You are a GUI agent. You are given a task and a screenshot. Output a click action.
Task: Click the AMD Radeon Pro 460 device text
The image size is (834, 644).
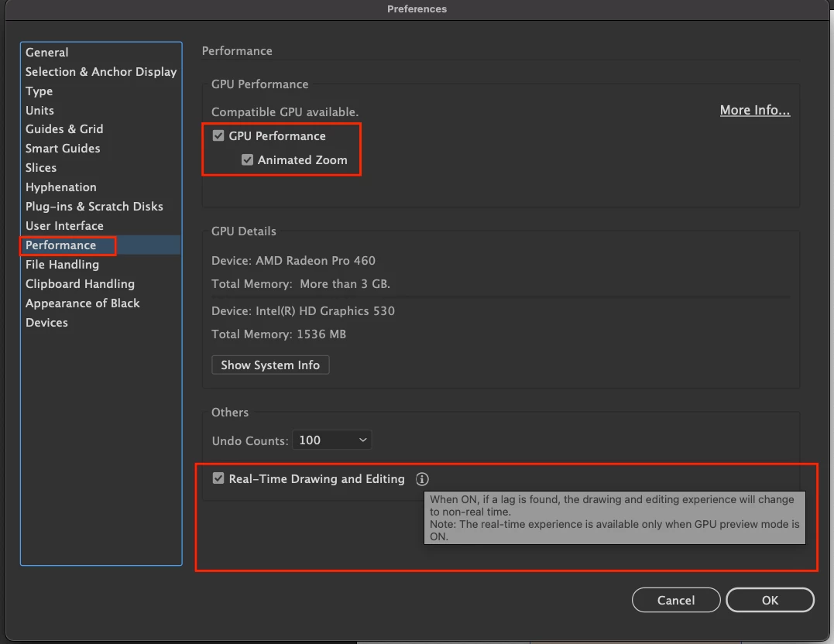[x=293, y=261]
